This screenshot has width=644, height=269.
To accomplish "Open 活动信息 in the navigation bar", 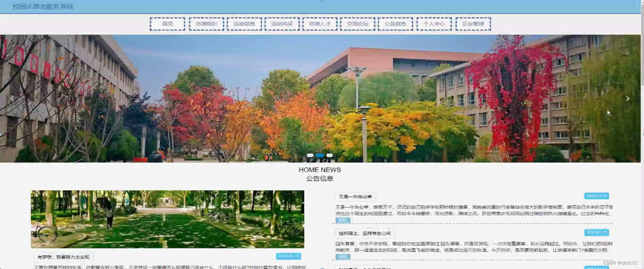I will tap(244, 24).
